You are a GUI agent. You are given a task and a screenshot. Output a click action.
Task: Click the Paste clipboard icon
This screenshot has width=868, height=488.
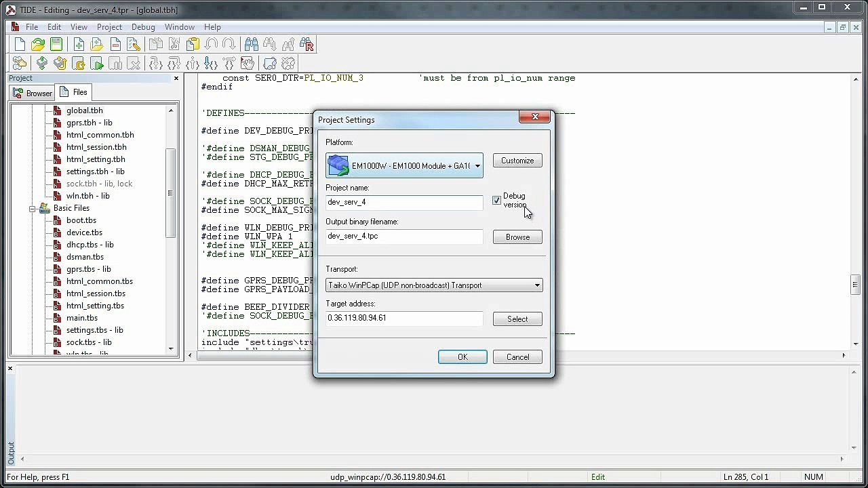click(193, 45)
